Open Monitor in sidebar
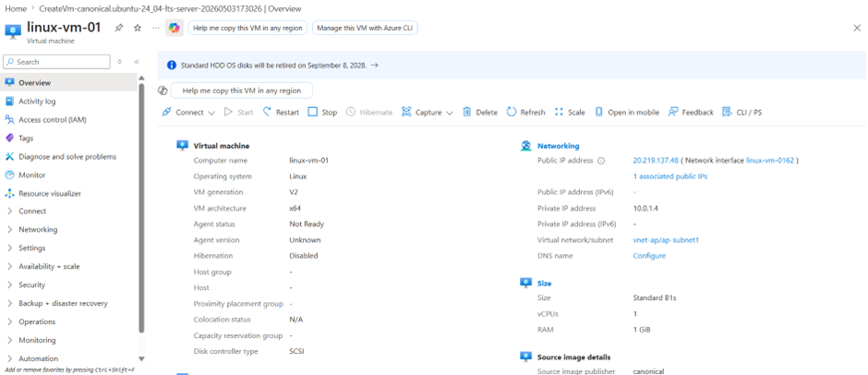 pos(31,175)
